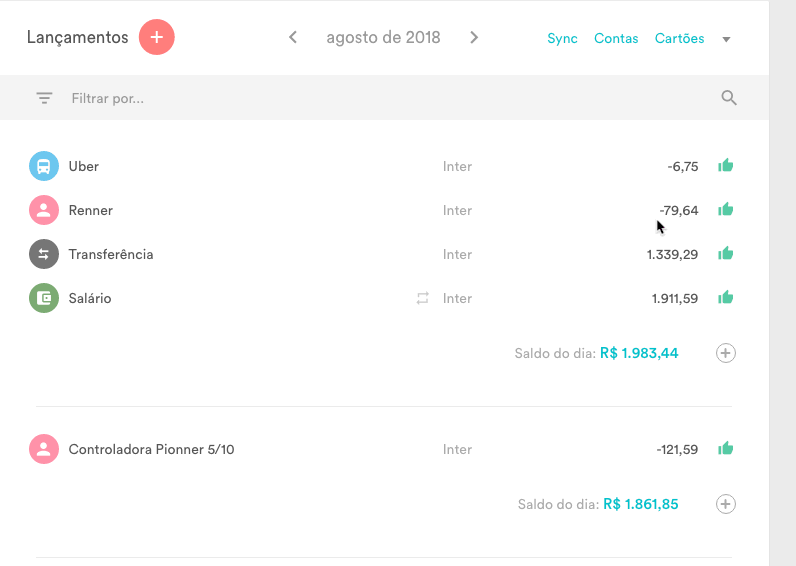Click the Transferência arrows category icon
This screenshot has width=796, height=566.
(44, 254)
